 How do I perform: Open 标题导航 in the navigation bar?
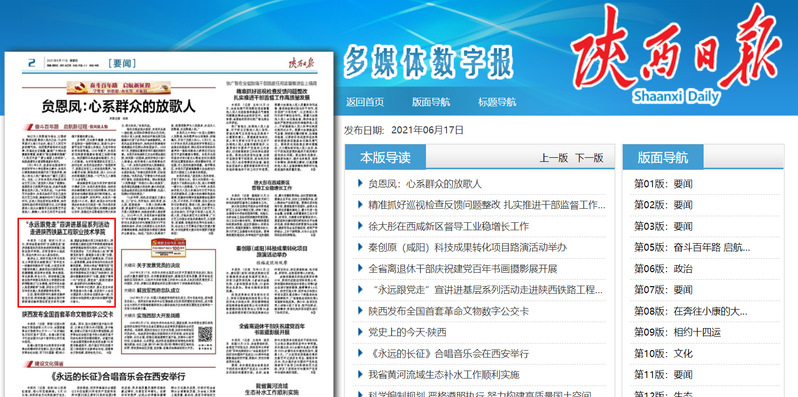click(497, 102)
